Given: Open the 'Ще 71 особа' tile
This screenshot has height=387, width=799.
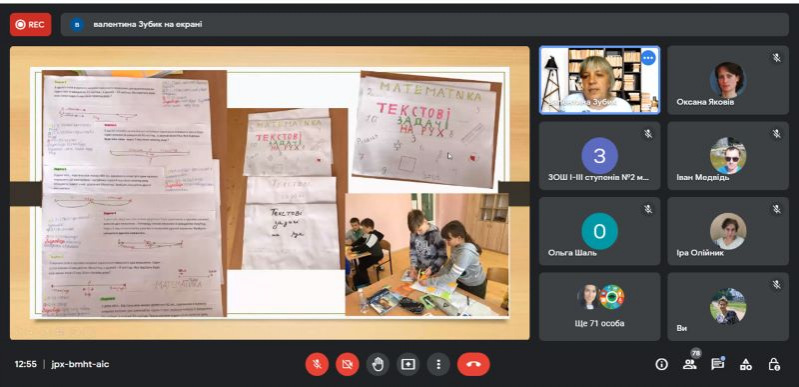Looking at the screenshot, I should [x=600, y=306].
